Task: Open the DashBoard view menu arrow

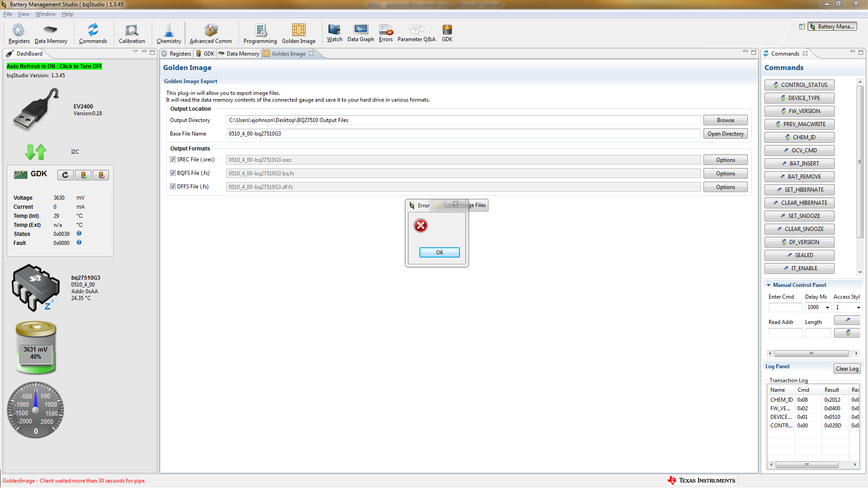Action: (x=136, y=52)
